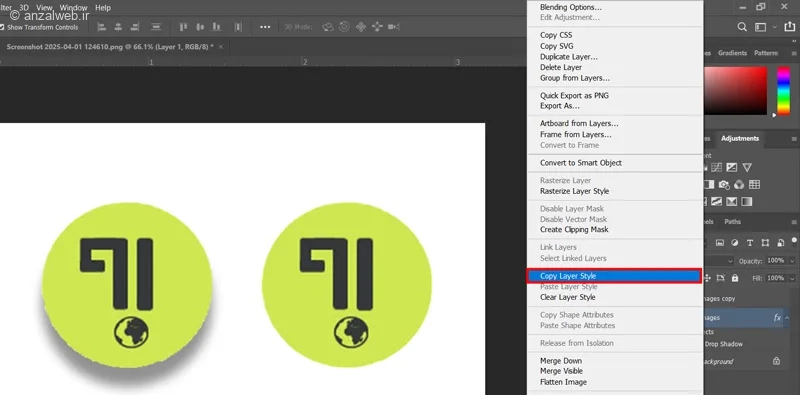
Task: Open the Opacity dropdown arrow
Action: click(x=792, y=261)
